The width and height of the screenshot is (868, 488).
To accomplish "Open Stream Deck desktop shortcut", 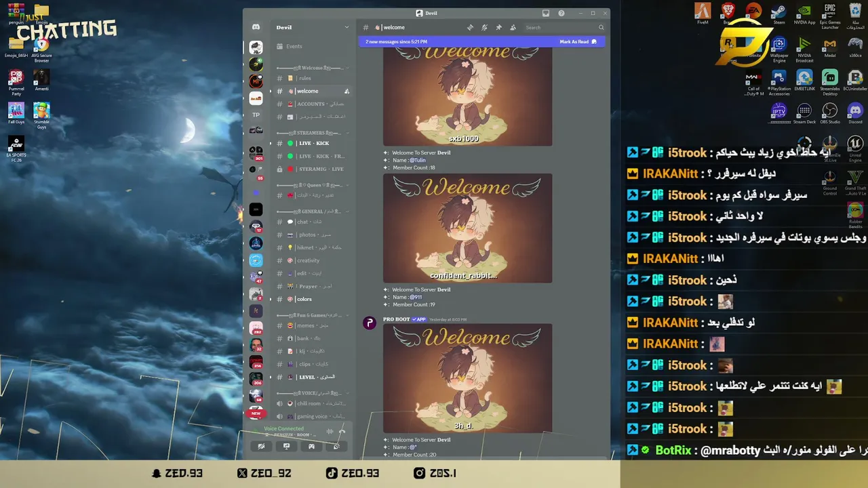I will point(804,113).
